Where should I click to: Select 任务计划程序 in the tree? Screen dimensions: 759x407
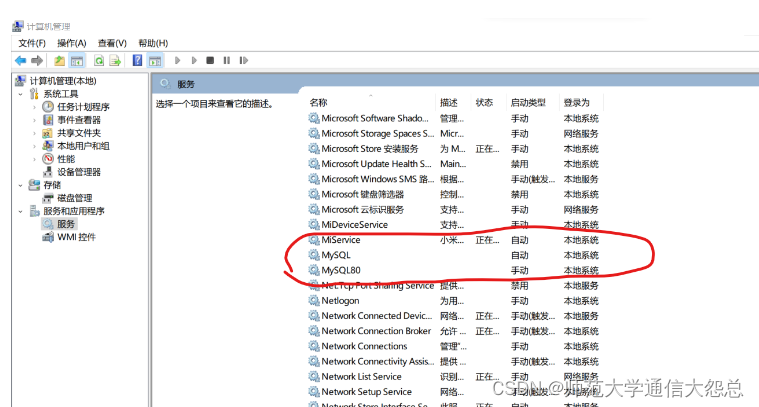coord(83,107)
